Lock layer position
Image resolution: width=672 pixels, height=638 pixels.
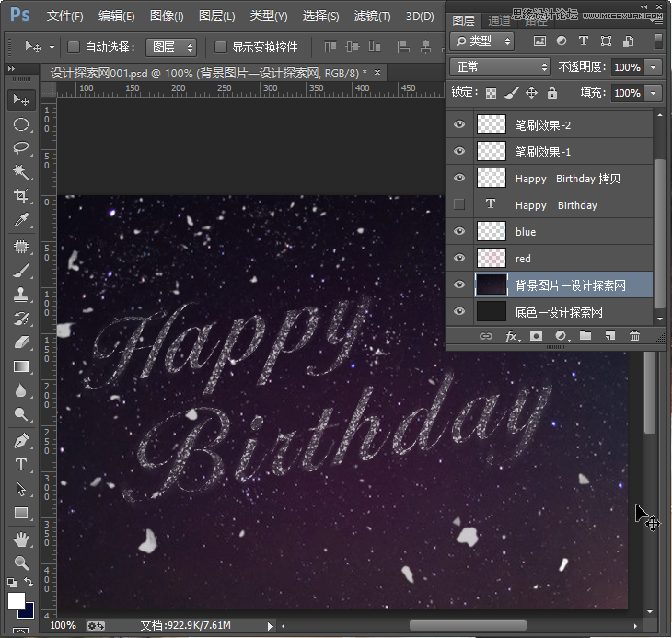(531, 93)
